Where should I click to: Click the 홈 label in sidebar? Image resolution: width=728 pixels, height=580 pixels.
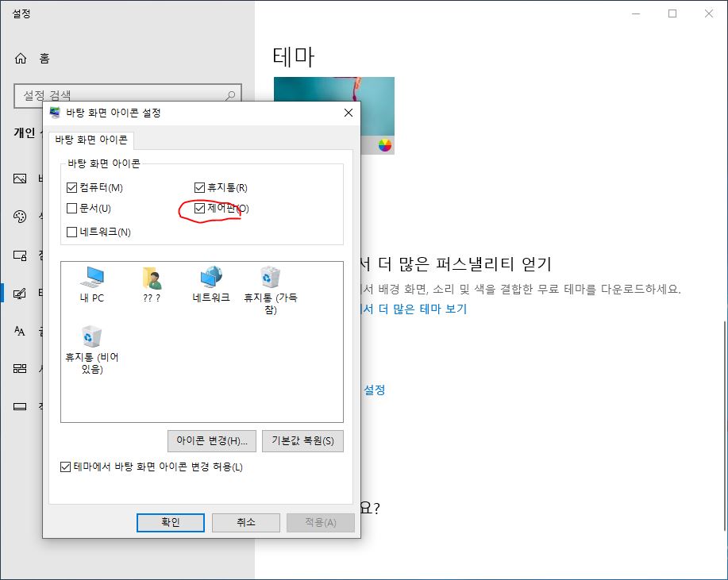tap(44, 58)
